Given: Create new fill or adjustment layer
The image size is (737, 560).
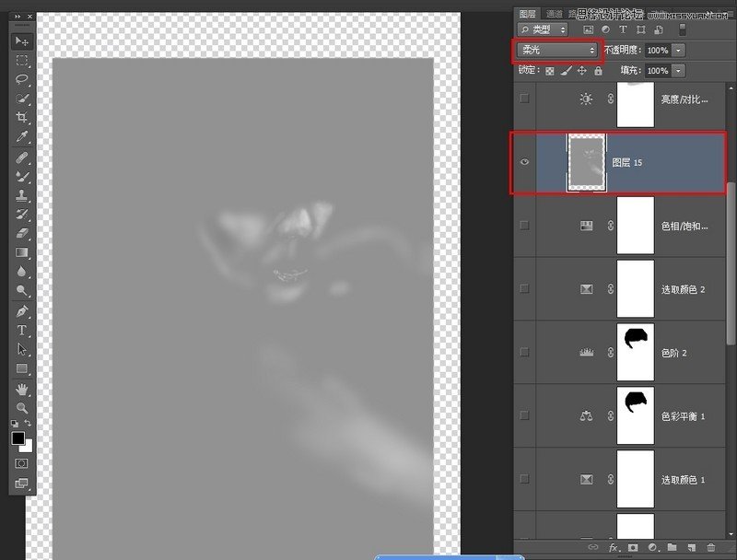Looking at the screenshot, I should click(x=653, y=547).
